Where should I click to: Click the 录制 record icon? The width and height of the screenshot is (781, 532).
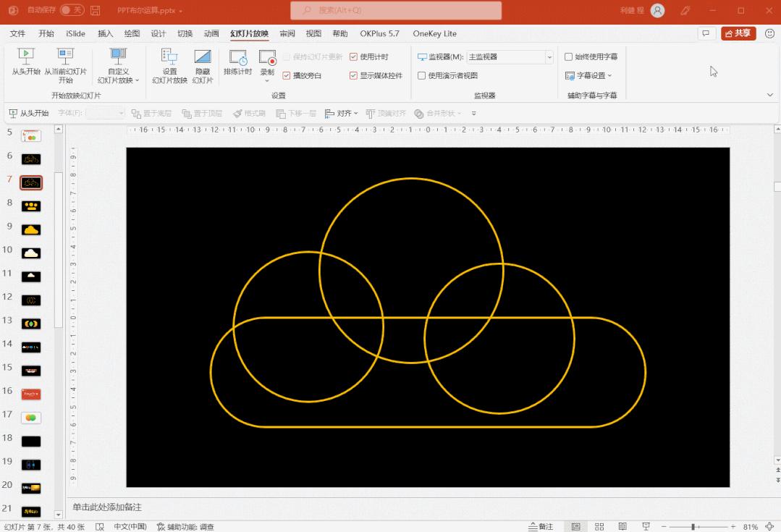click(267, 58)
